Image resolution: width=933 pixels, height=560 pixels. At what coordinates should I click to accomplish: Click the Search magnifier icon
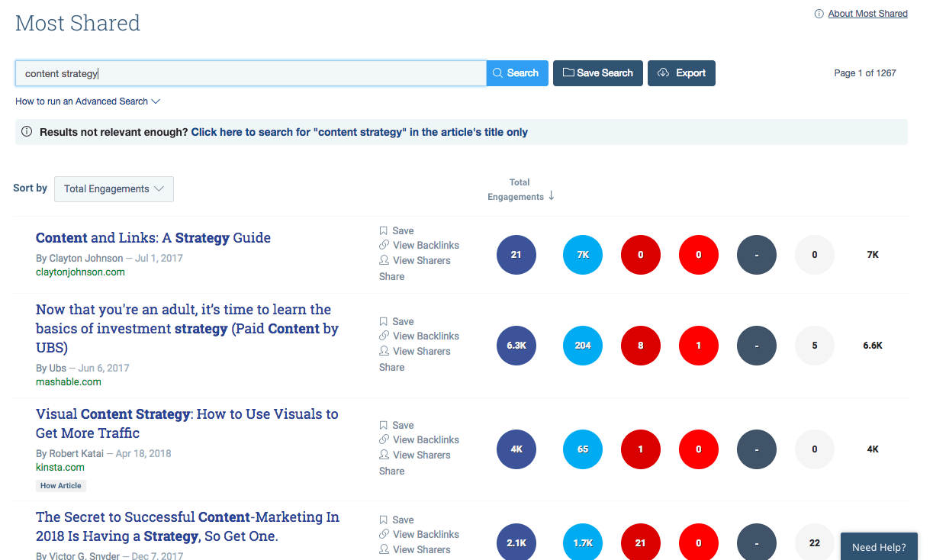[499, 72]
